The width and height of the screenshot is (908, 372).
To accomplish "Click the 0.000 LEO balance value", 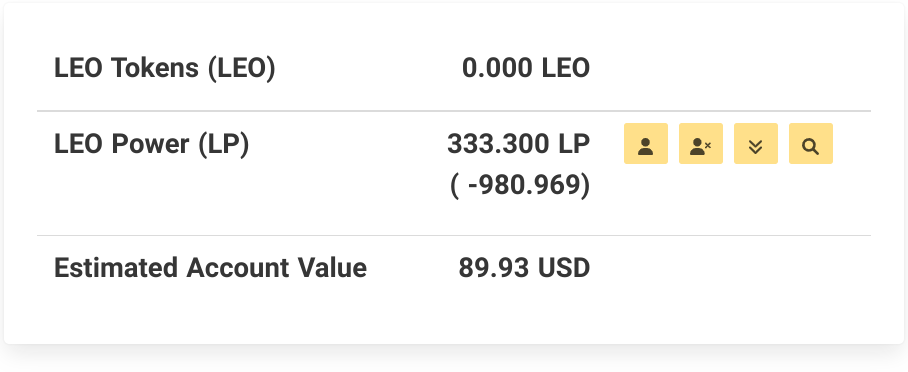I will (526, 68).
